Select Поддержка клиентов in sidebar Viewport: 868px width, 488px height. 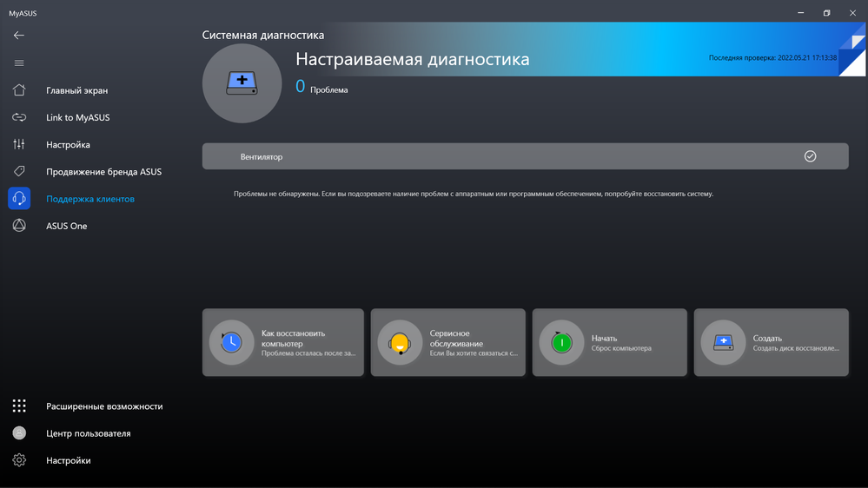tap(90, 199)
